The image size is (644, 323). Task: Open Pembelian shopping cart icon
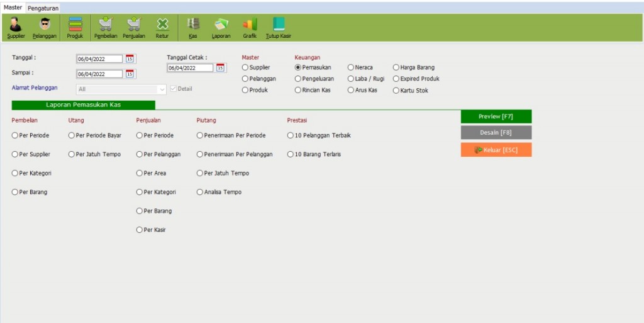[x=106, y=28]
